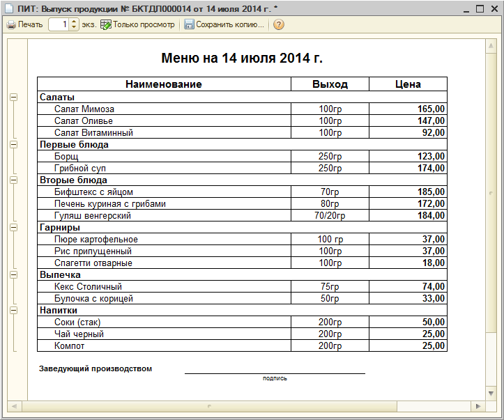The image size is (504, 420).
Task: Click the Сохранить копию floppy disk icon
Action: coord(189,24)
